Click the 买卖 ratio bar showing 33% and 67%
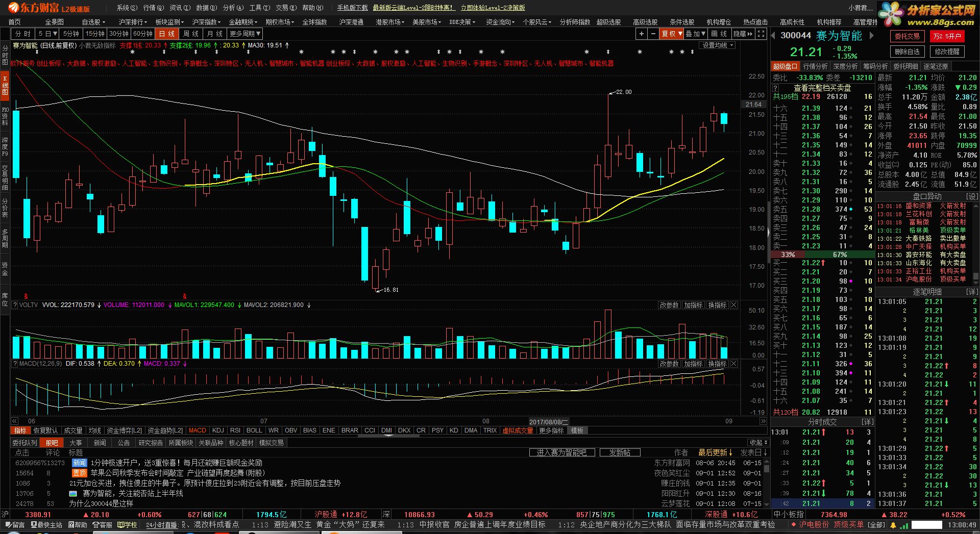 point(822,255)
